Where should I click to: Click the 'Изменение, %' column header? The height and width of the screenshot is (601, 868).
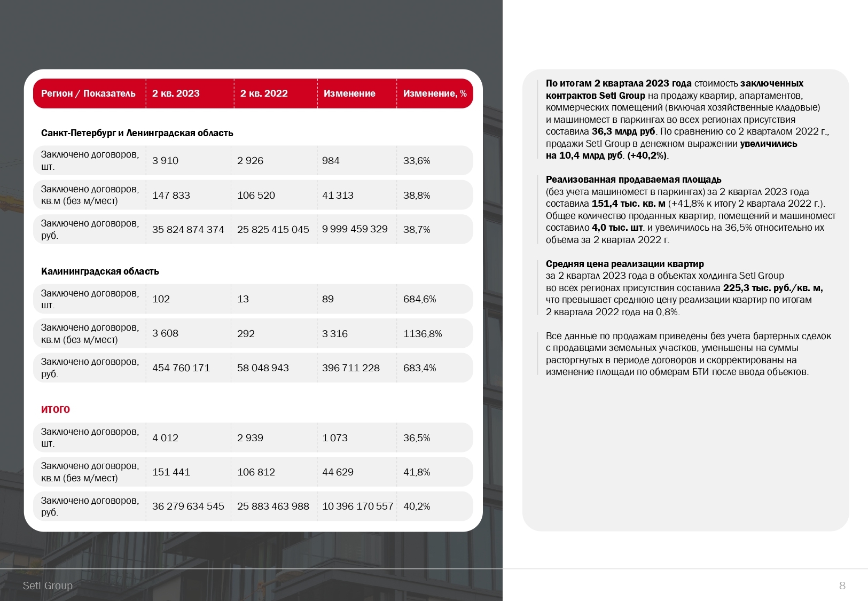click(x=435, y=93)
